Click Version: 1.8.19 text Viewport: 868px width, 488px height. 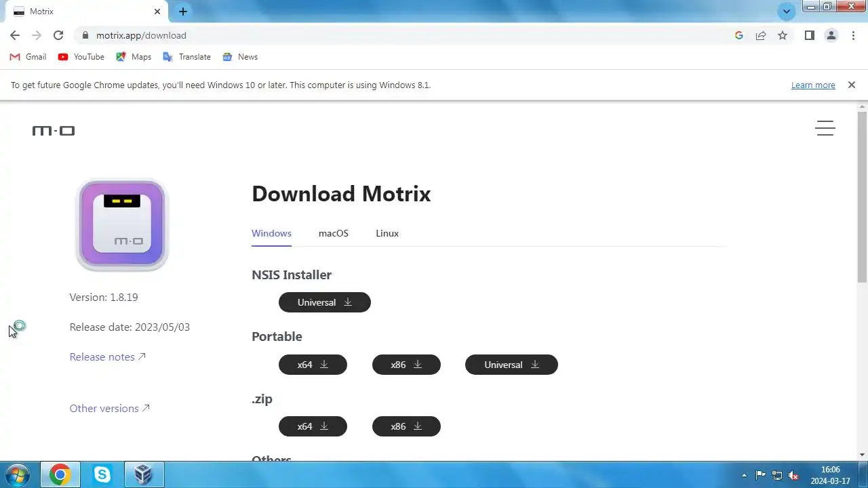(104, 297)
